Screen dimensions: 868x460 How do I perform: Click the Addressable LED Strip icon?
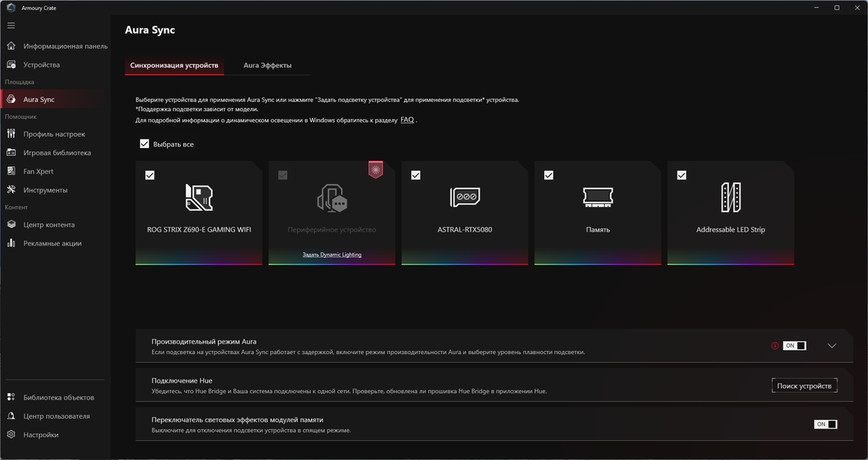pos(731,197)
